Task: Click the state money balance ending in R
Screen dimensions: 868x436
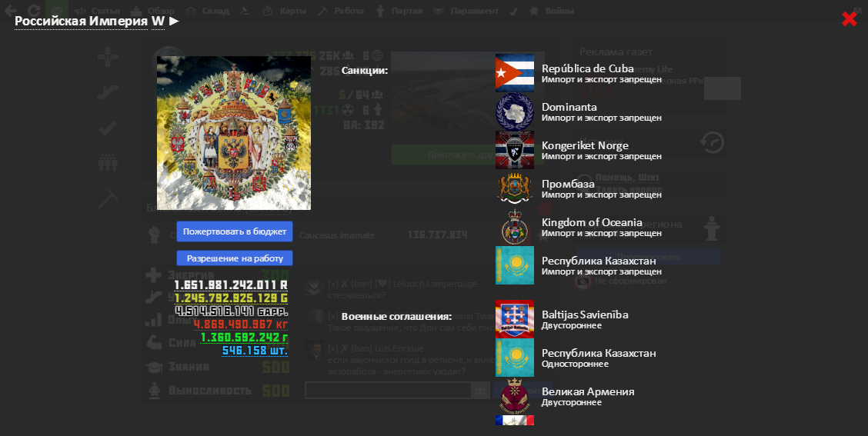Action: [230, 285]
